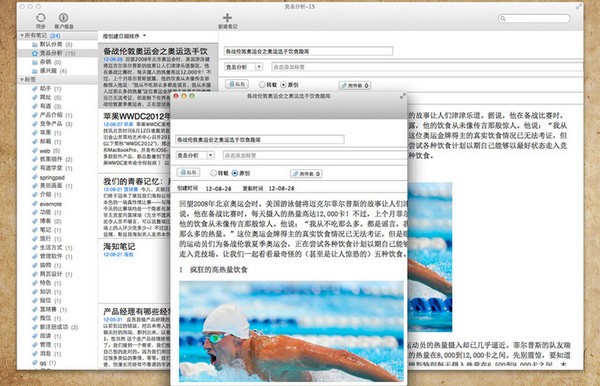Select the 生活方式 tag
The width and height of the screenshot is (600, 386).
tap(52, 248)
